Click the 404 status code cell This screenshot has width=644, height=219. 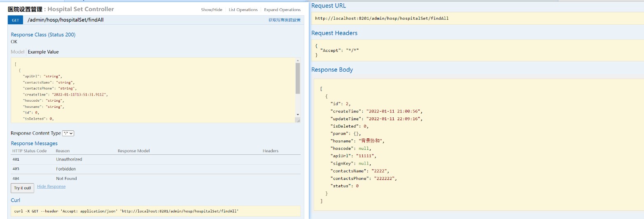[16, 179]
